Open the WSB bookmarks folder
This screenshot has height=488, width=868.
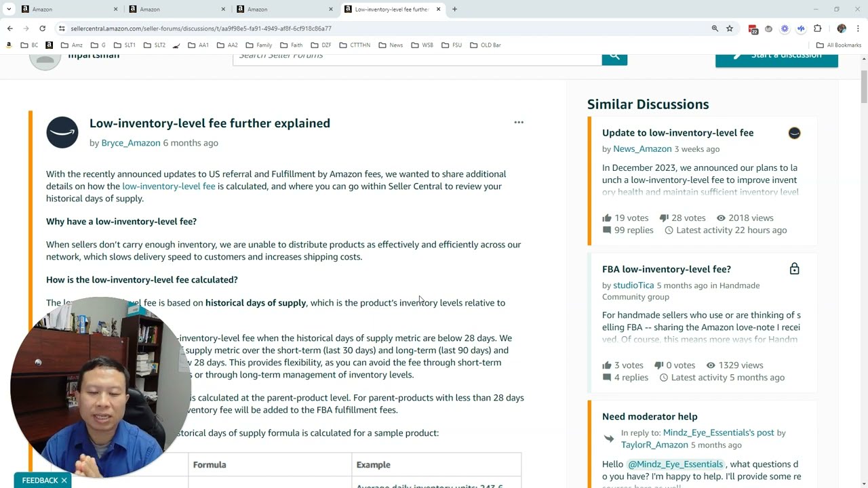(x=422, y=45)
